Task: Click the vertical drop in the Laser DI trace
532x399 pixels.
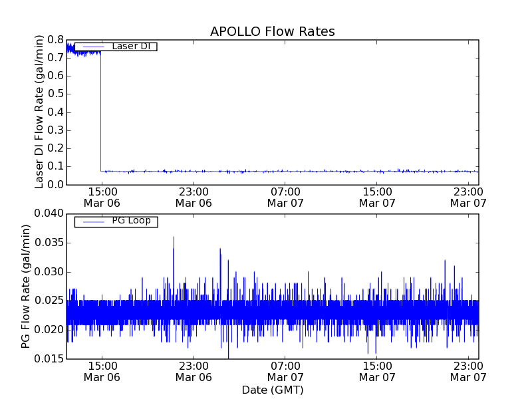Action: point(101,112)
